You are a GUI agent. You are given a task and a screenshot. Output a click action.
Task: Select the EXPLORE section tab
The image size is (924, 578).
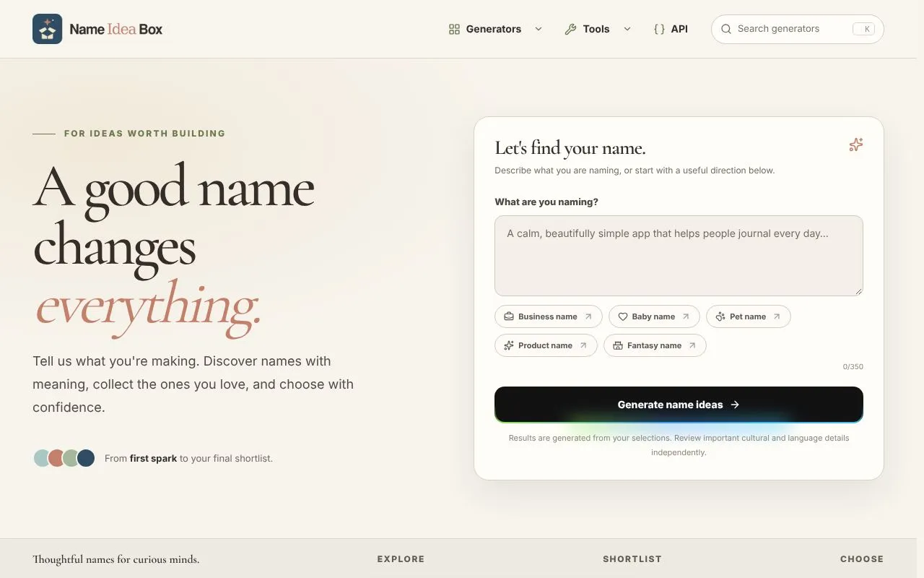401,559
